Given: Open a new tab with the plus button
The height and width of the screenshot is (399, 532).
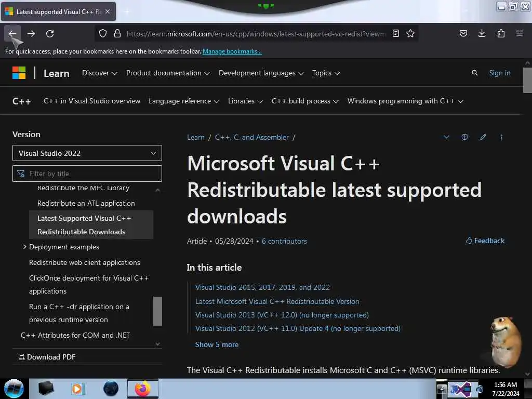Looking at the screenshot, I should point(127,11).
